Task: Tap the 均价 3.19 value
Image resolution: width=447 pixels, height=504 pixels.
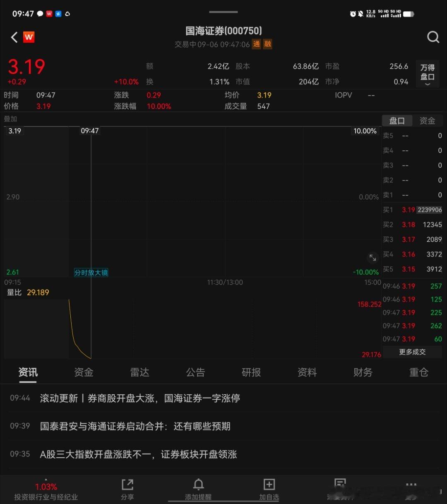Action: (x=264, y=95)
